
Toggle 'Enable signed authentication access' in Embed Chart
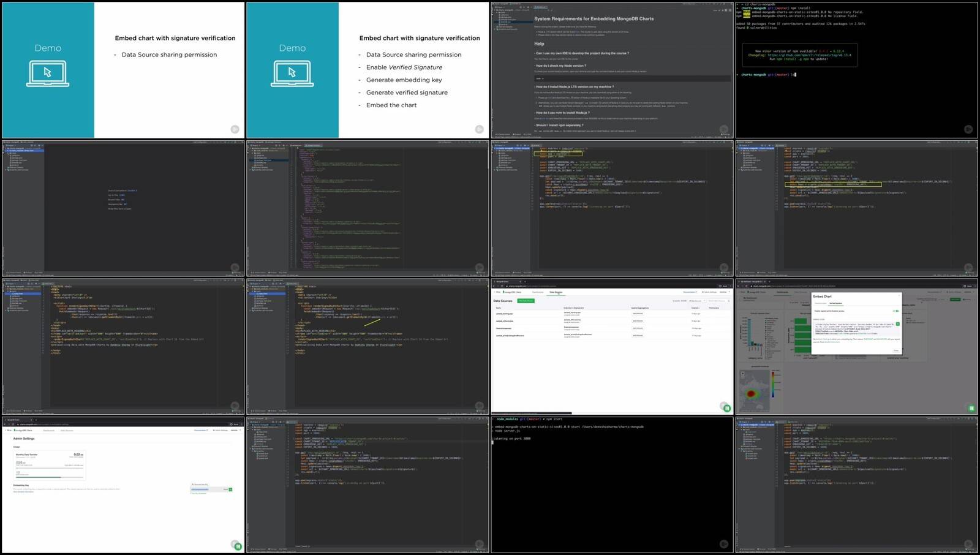pos(896,311)
